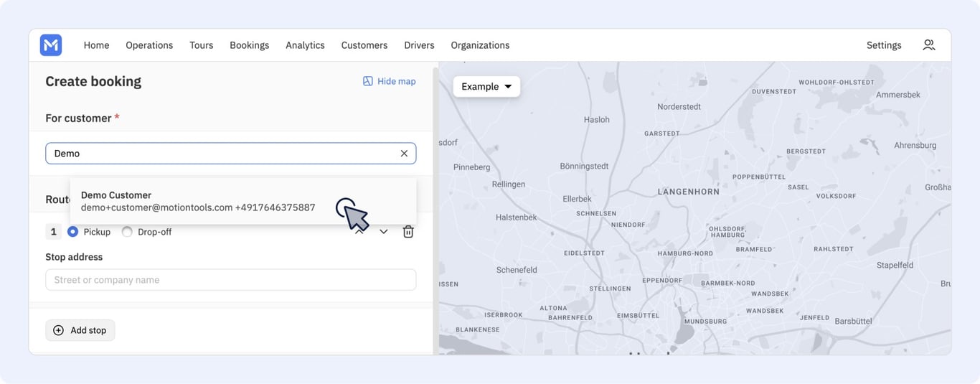The image size is (980, 384).
Task: Click the For customer label
Action: (78, 118)
